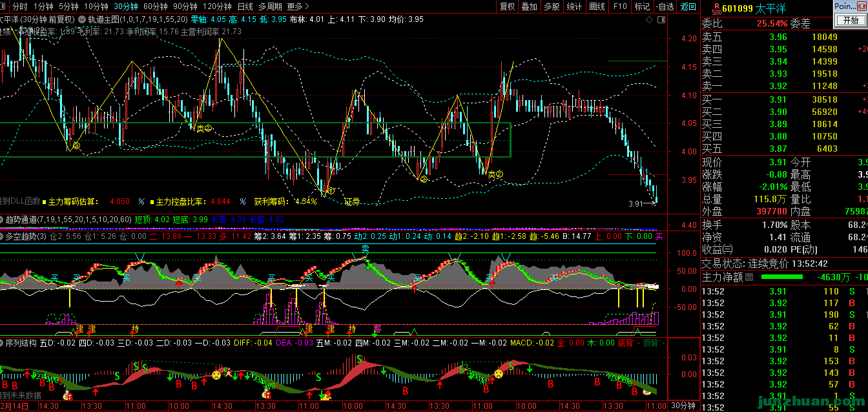Viewport: 868px width, 412px height.
Task: Click the F10 company info button
Action: pyautogui.click(x=620, y=6)
